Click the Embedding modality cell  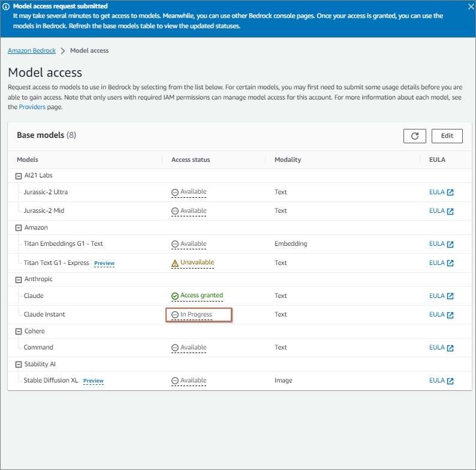click(291, 244)
